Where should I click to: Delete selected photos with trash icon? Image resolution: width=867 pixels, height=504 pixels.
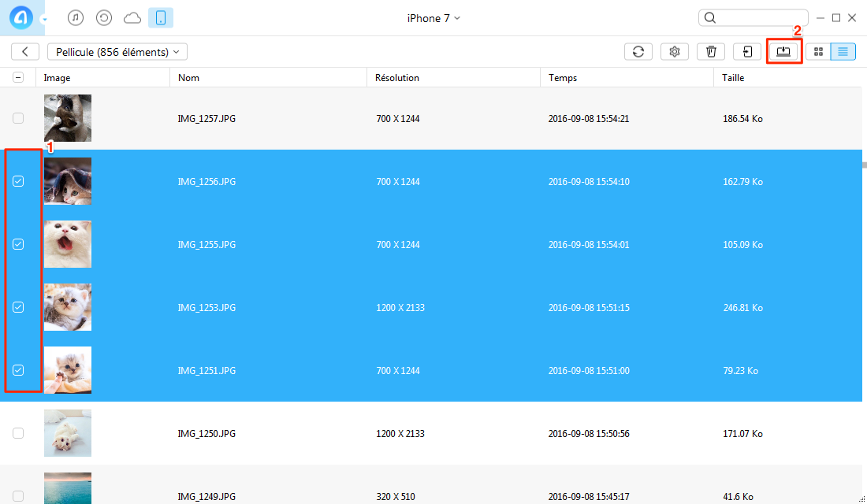click(x=711, y=51)
